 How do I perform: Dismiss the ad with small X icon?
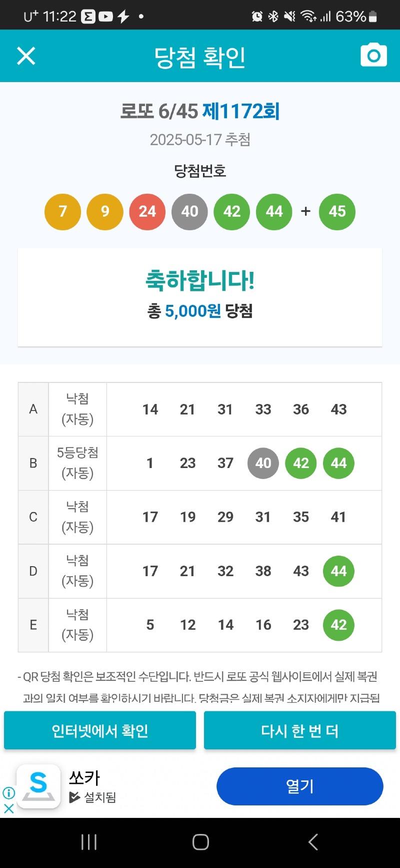pyautogui.click(x=8, y=808)
